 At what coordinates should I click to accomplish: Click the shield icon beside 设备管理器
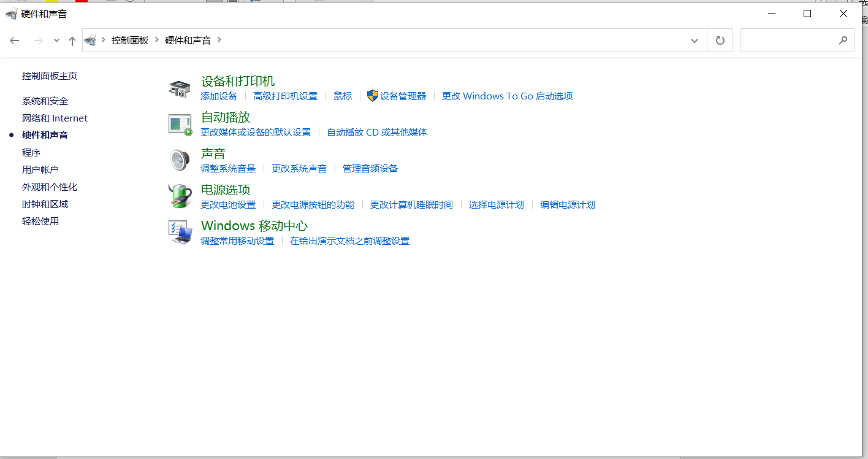[x=372, y=96]
